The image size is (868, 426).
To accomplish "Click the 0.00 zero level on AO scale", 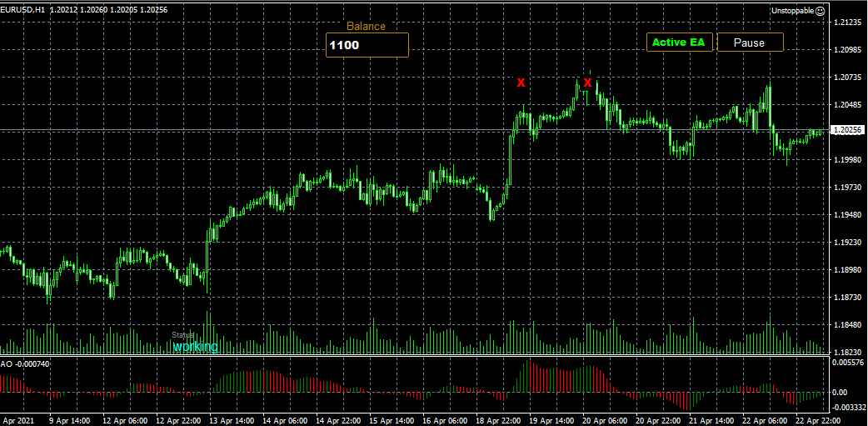I will [840, 392].
